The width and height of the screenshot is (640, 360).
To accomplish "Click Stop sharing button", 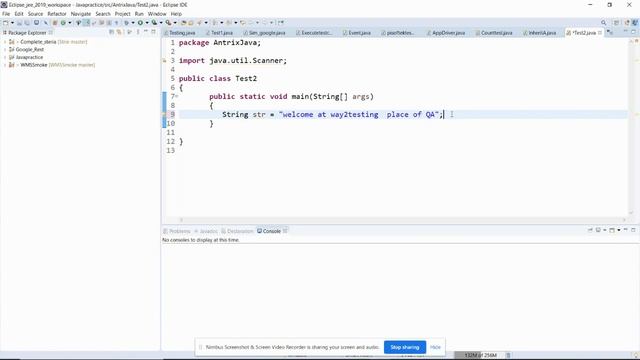I will point(405,347).
